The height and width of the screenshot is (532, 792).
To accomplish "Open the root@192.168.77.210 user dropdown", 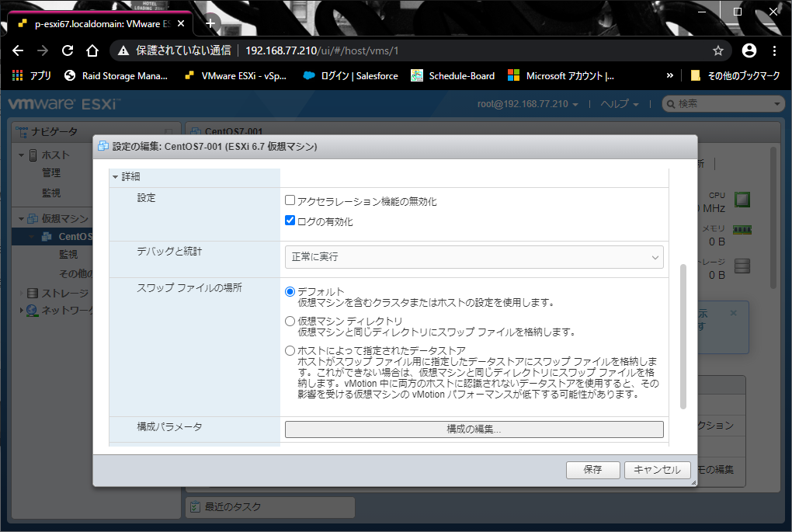I will coord(527,104).
